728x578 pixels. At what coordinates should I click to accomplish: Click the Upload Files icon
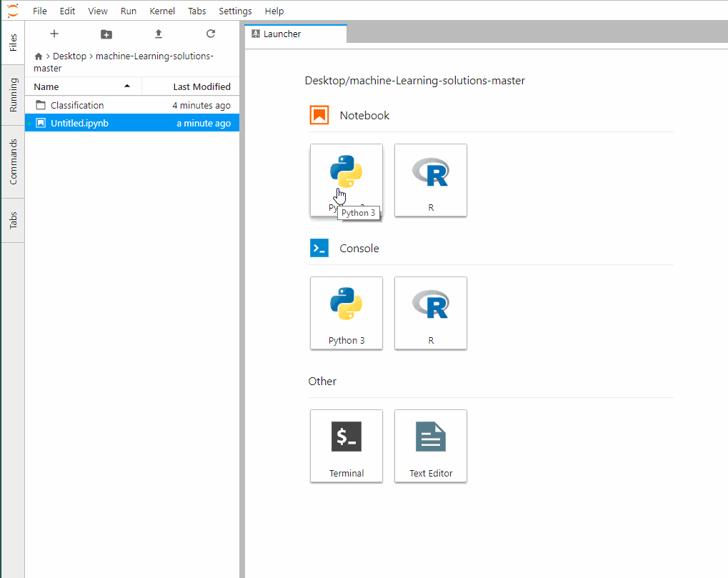point(159,34)
